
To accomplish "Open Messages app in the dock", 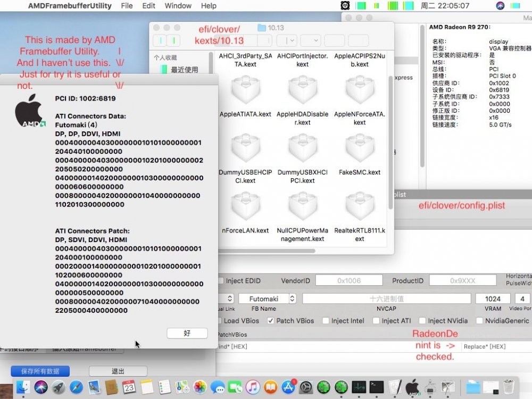I will (x=218, y=387).
